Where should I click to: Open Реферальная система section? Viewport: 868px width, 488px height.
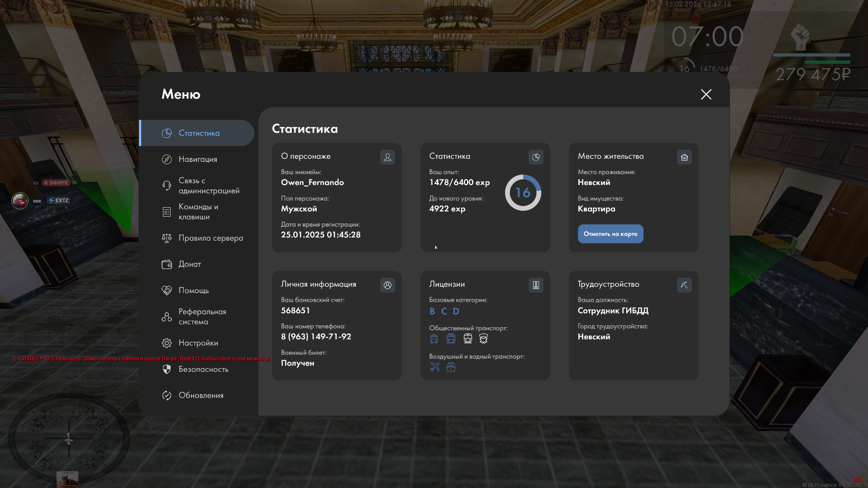[x=202, y=317]
